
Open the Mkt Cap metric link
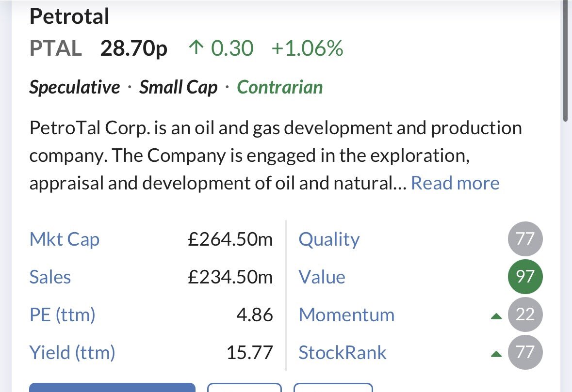click(x=65, y=239)
